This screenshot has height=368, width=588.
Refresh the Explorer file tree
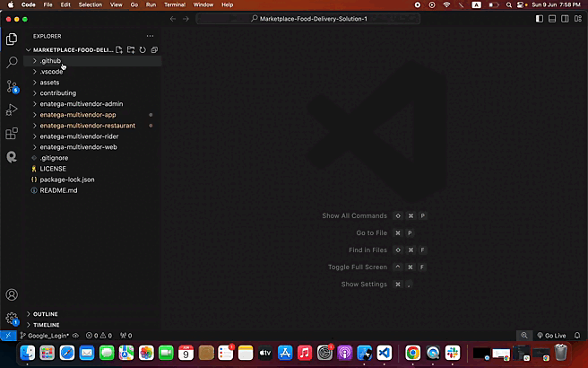tap(142, 50)
